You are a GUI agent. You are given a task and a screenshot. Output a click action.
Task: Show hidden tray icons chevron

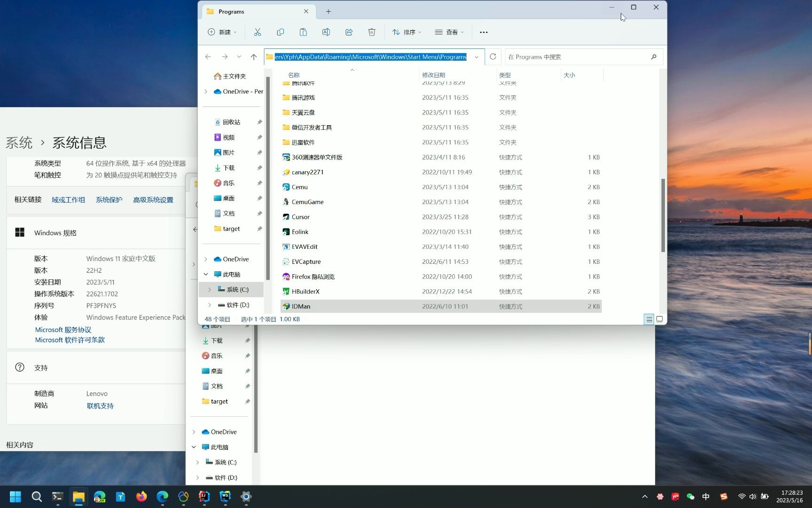tap(645, 497)
